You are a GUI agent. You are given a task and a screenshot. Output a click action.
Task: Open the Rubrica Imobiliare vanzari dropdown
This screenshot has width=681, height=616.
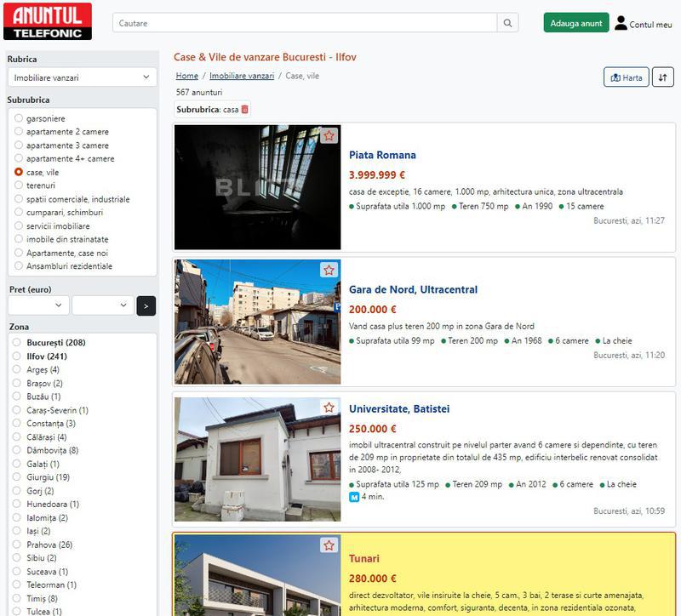(82, 77)
